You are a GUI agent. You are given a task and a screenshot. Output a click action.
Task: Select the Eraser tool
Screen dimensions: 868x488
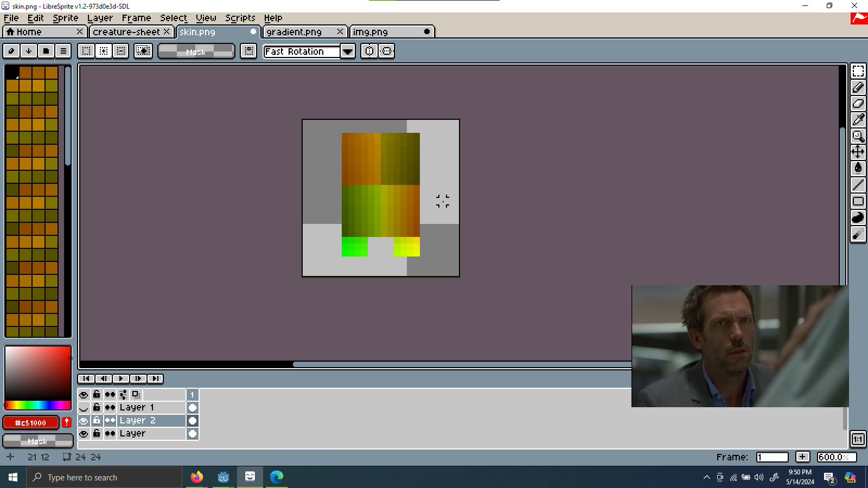858,104
